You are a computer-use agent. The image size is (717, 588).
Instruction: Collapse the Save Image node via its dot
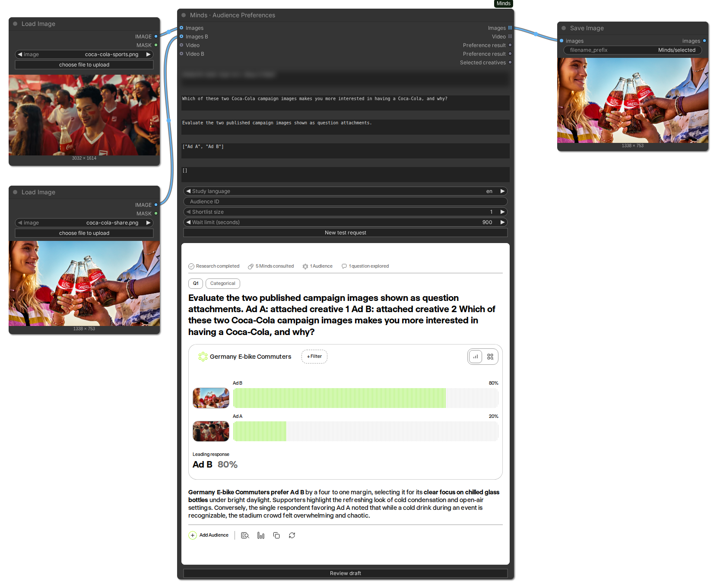[564, 28]
